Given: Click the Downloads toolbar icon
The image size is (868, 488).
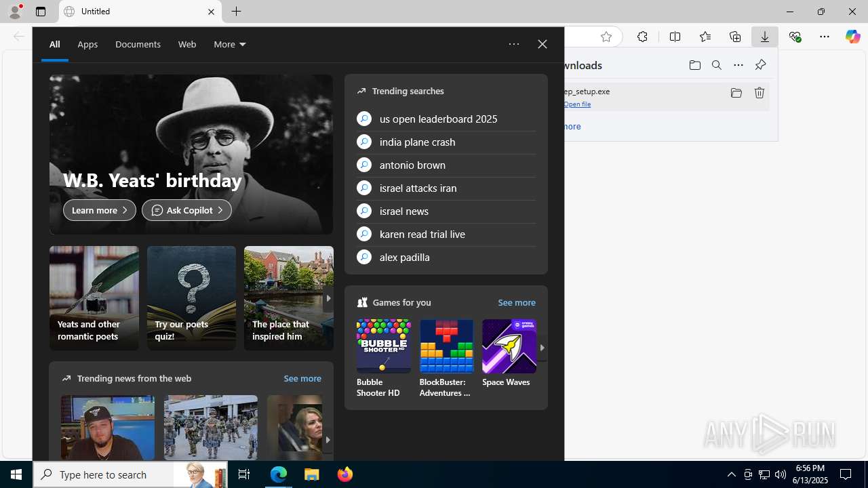Looking at the screenshot, I should point(765,37).
